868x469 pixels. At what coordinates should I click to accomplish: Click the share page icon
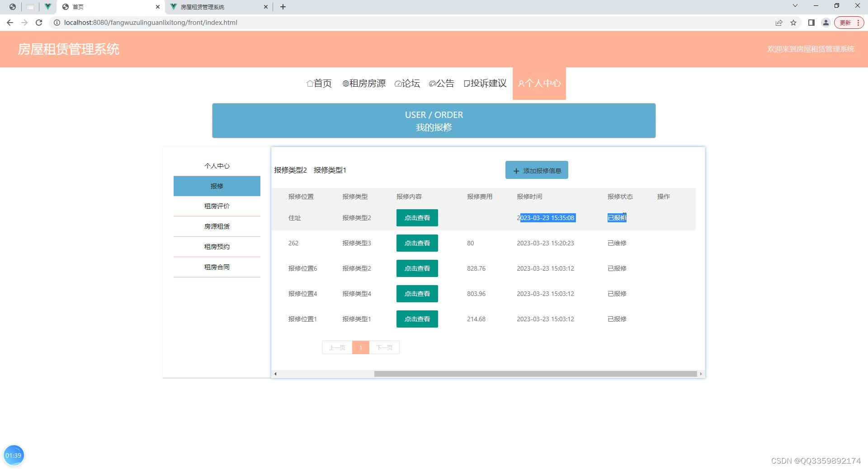779,23
